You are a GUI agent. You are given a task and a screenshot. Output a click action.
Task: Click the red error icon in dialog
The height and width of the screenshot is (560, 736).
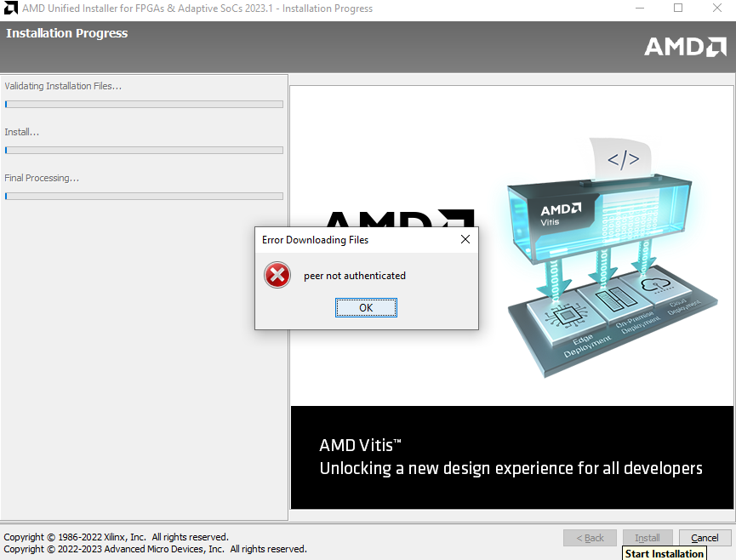pyautogui.click(x=277, y=276)
